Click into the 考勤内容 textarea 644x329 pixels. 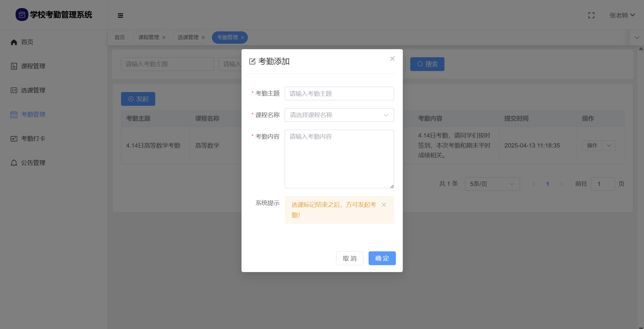(x=339, y=159)
